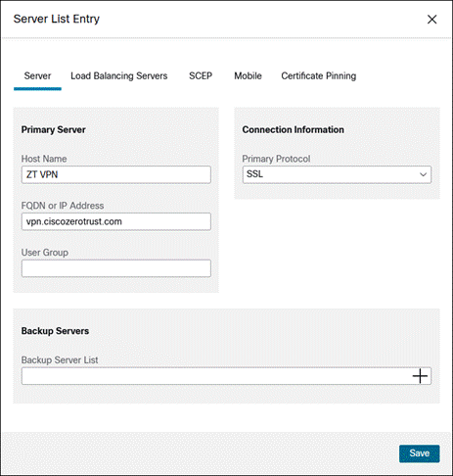Image resolution: width=453 pixels, height=476 pixels.
Task: Save the server list entry
Action: [420, 453]
